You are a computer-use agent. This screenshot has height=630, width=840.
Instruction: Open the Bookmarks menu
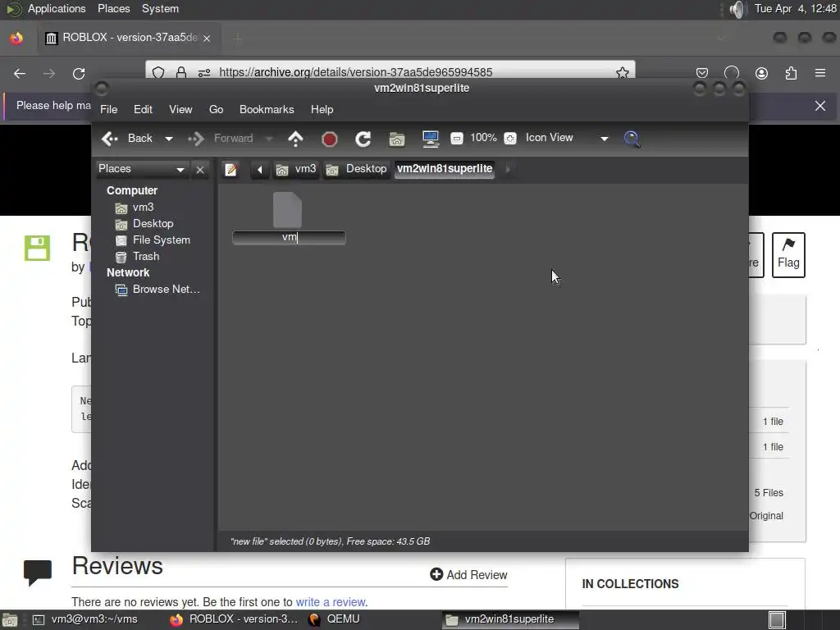coord(267,110)
